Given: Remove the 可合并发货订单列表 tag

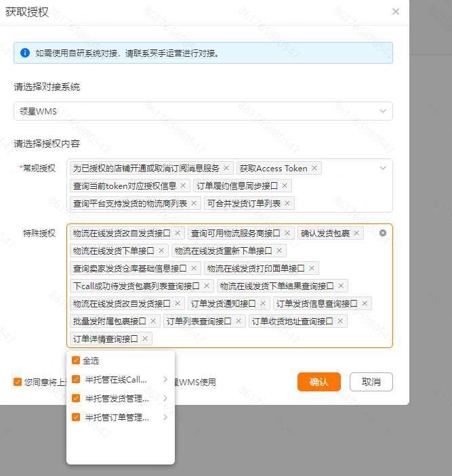Looking at the screenshot, I should 287,203.
